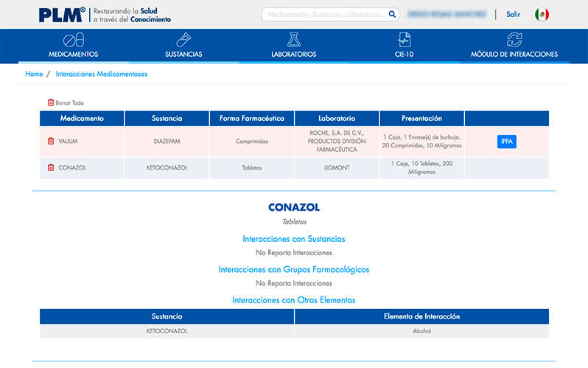Click the search magnifier icon
Screen dimensions: 588x368
tap(393, 14)
